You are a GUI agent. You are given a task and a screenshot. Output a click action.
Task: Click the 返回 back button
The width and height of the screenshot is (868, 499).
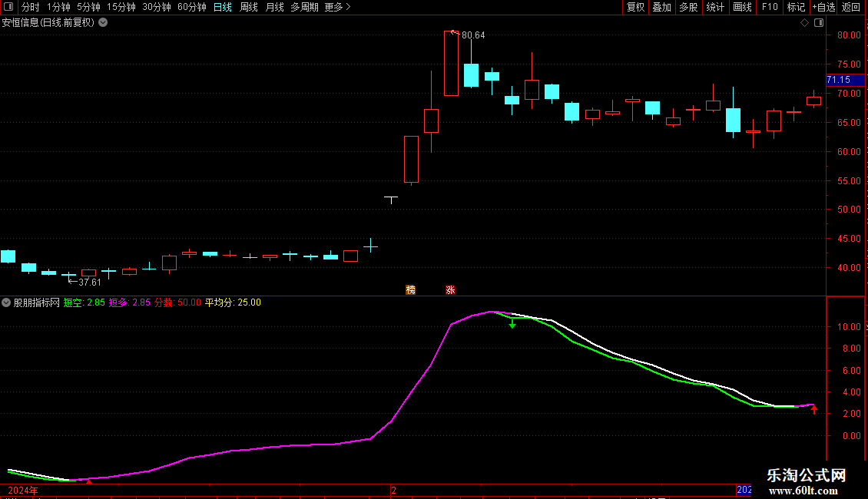click(x=851, y=7)
